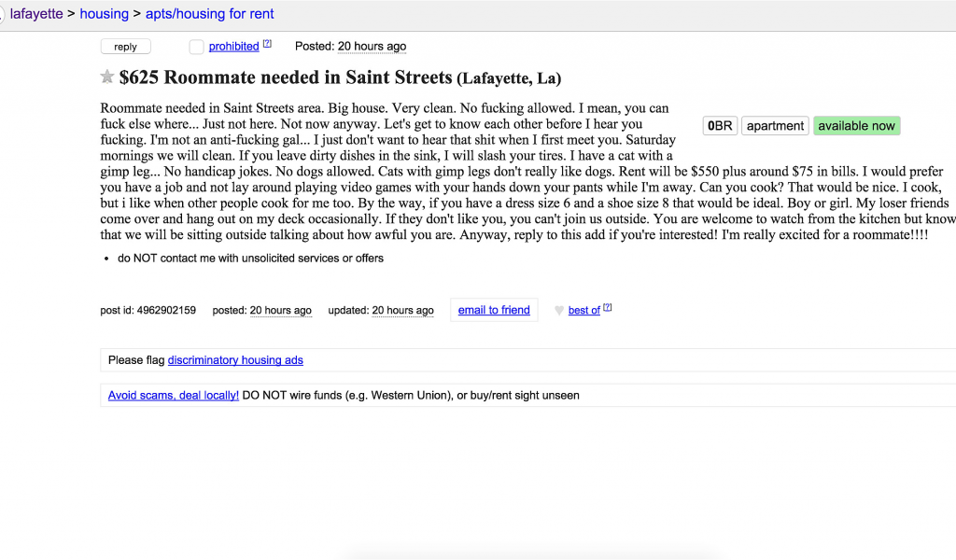Click the Posted 20 hours ago timestamp
956x560 pixels.
[372, 47]
